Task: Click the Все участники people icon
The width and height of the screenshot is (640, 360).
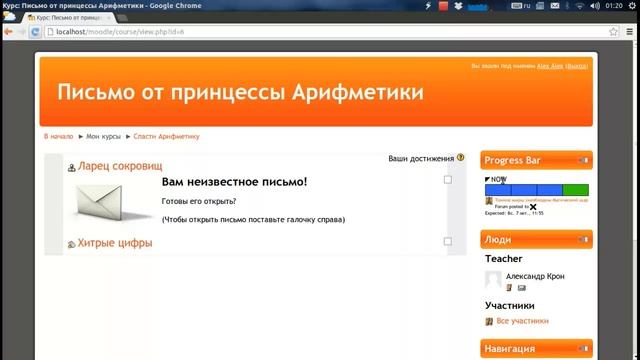Action: [x=489, y=322]
